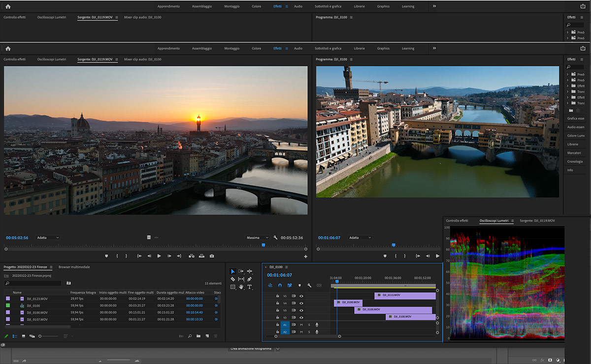This screenshot has width=591, height=364.
Task: Hide track V5 with eye icon
Action: tap(301, 296)
